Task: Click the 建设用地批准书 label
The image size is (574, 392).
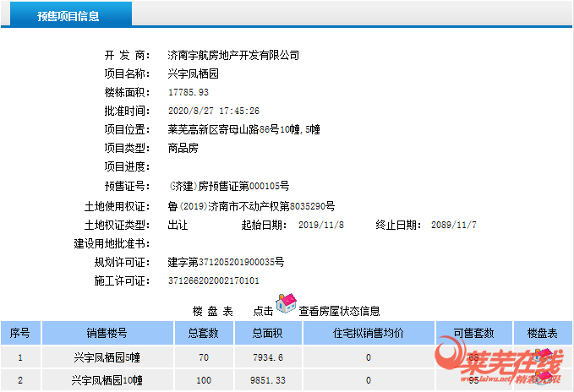Action: coord(112,243)
